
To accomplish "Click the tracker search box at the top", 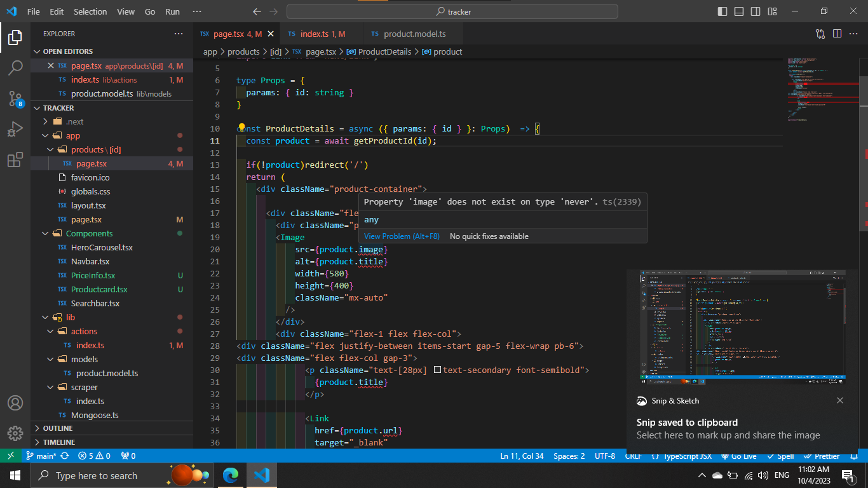I will tap(452, 11).
